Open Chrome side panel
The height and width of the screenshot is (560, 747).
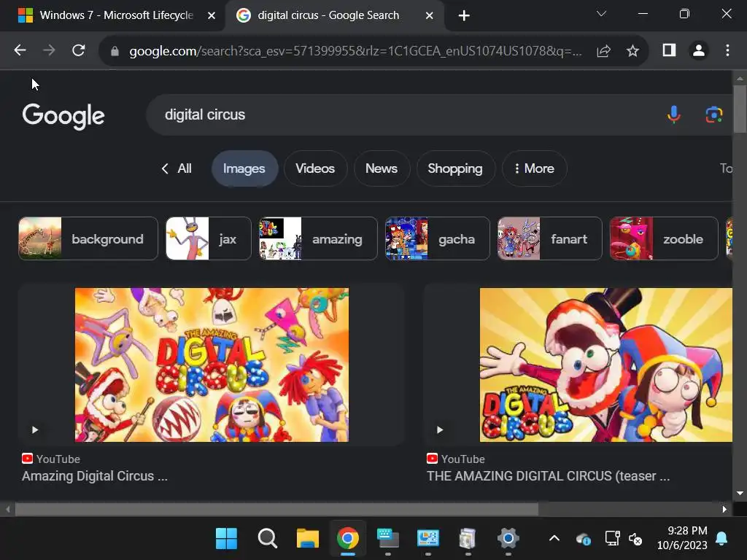pyautogui.click(x=670, y=50)
